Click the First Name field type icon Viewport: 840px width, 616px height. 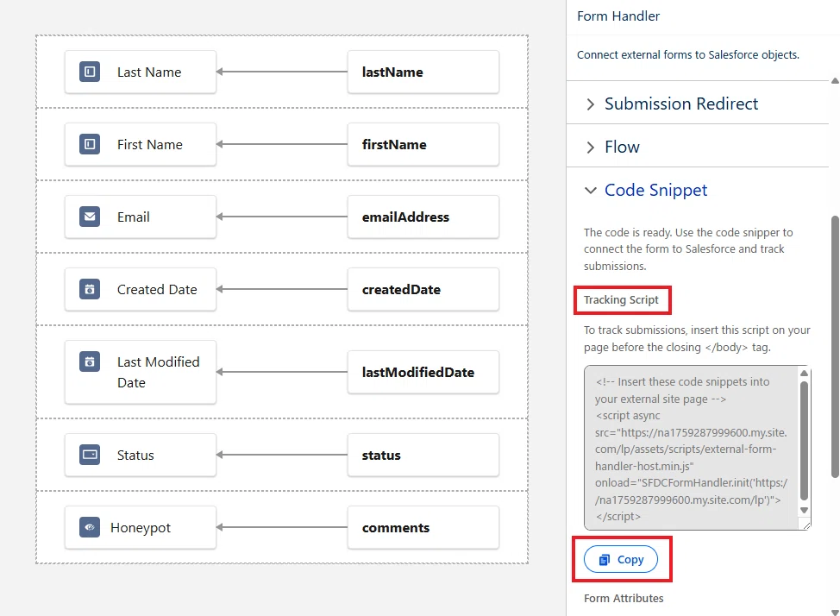click(x=90, y=144)
